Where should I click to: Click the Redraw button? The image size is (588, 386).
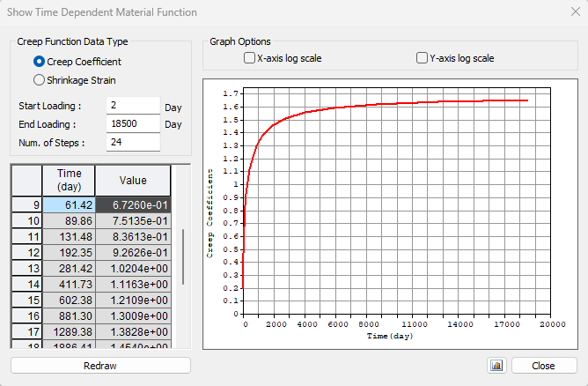pos(100,366)
